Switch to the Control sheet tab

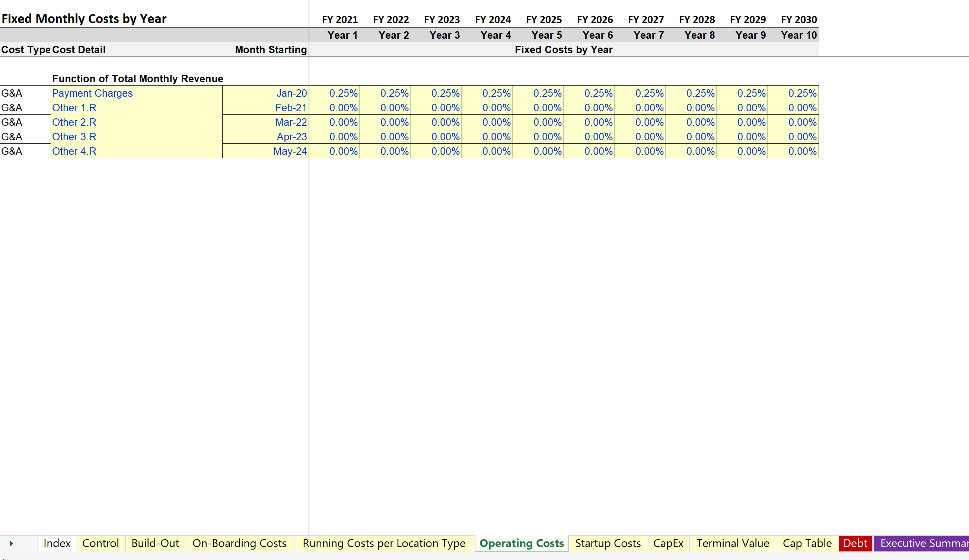click(101, 543)
